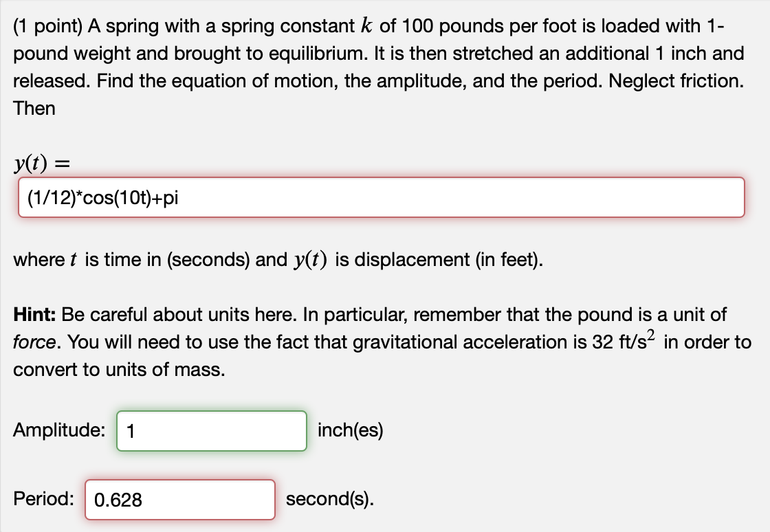Click the 'Period:' label
Screen dimensions: 770x532
(x=44, y=498)
